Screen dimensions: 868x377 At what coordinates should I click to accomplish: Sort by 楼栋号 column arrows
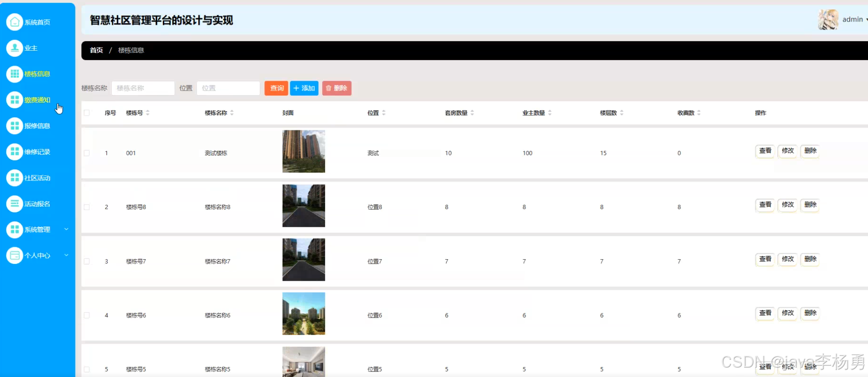148,113
